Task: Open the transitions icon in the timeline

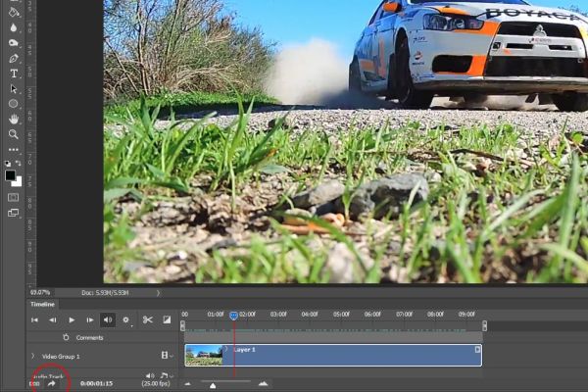Action: [167, 319]
